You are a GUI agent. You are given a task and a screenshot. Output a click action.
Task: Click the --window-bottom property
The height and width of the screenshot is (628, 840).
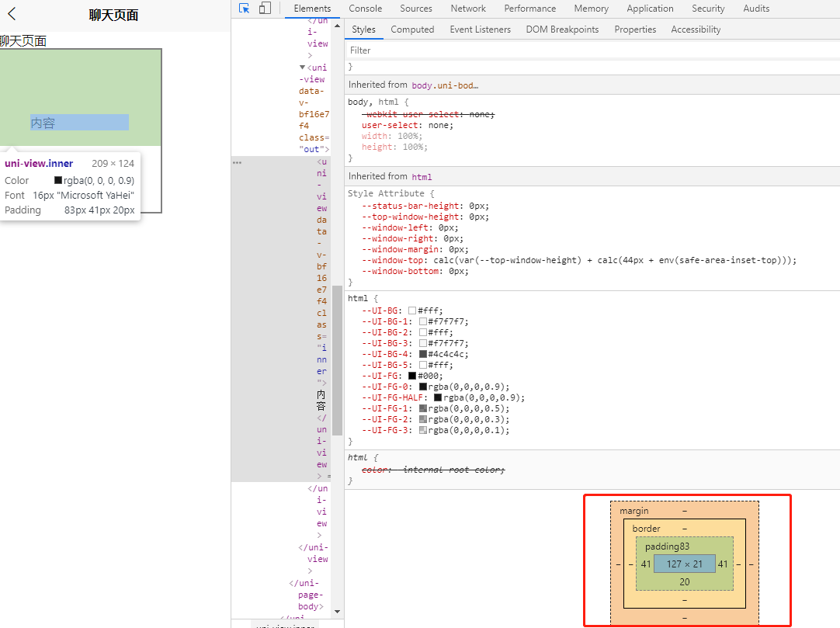click(415, 271)
